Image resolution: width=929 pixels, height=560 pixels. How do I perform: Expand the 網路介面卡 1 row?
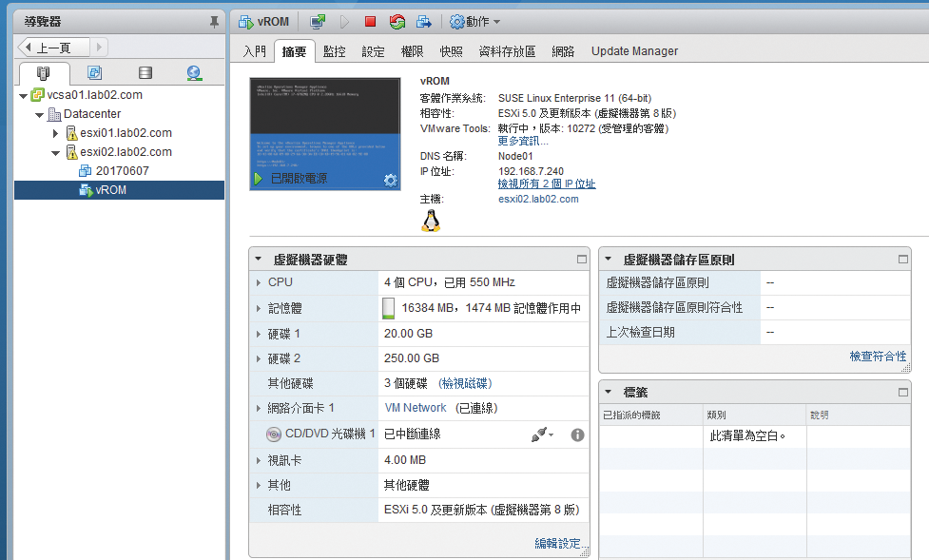[259, 408]
